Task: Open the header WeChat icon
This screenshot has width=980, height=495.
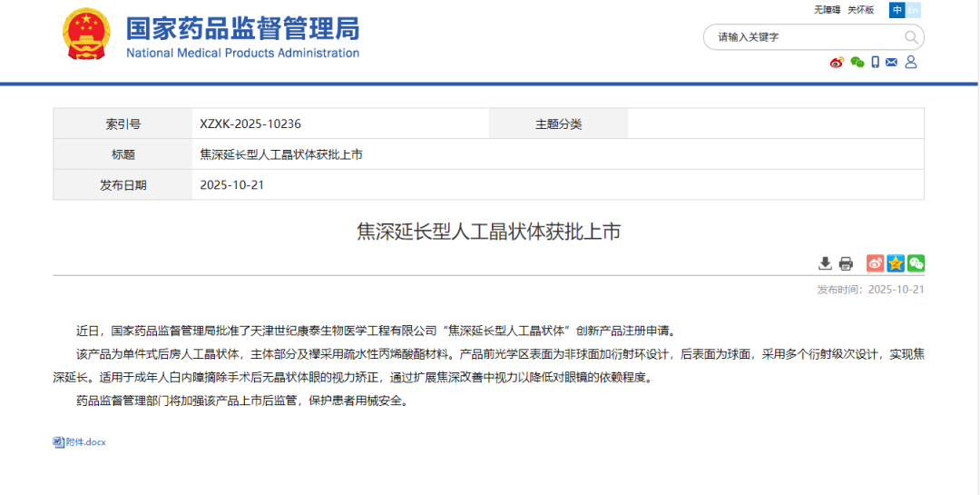Action: 857,62
